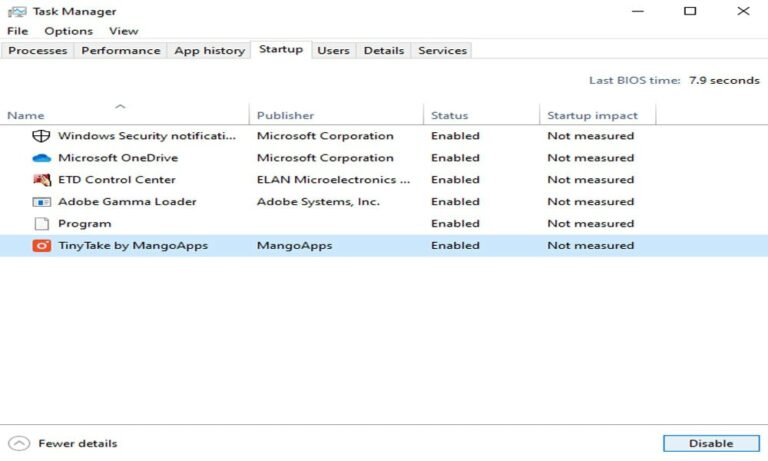The width and height of the screenshot is (768, 461).
Task: Select the ELAN Microelectronics publisher cell
Action: (333, 180)
